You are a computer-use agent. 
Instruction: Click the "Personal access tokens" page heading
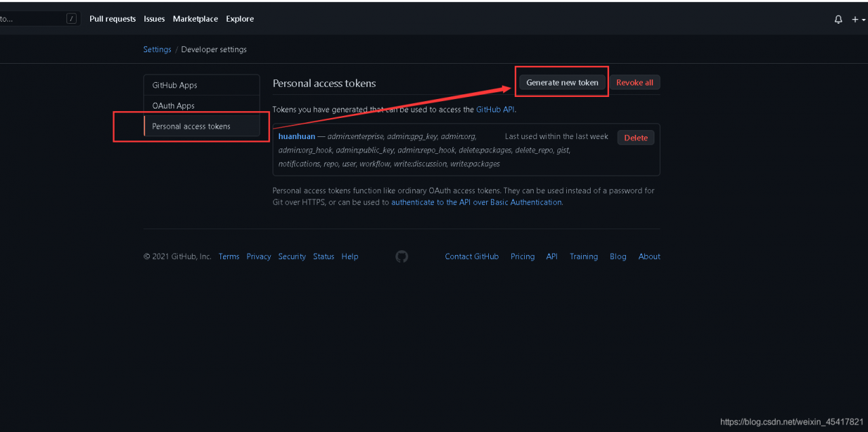[324, 83]
